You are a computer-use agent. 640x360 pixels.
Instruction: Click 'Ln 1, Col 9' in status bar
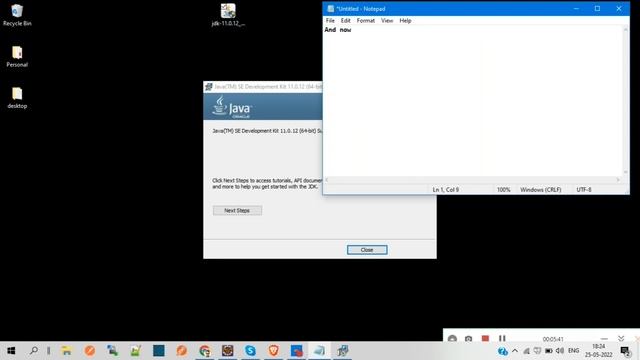446,190
